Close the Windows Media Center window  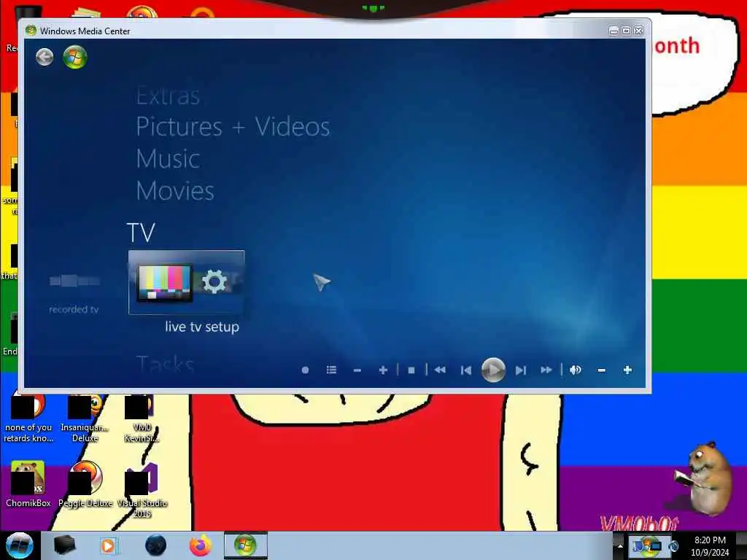coord(639,31)
